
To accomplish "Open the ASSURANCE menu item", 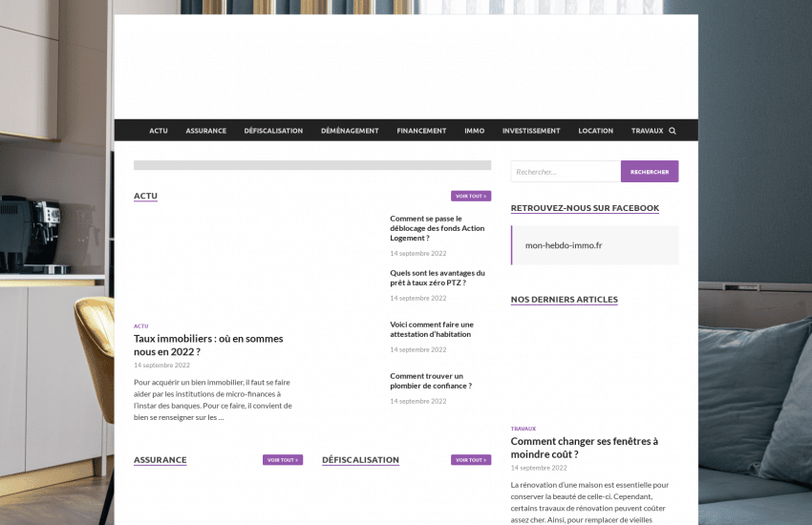I will click(x=205, y=131).
